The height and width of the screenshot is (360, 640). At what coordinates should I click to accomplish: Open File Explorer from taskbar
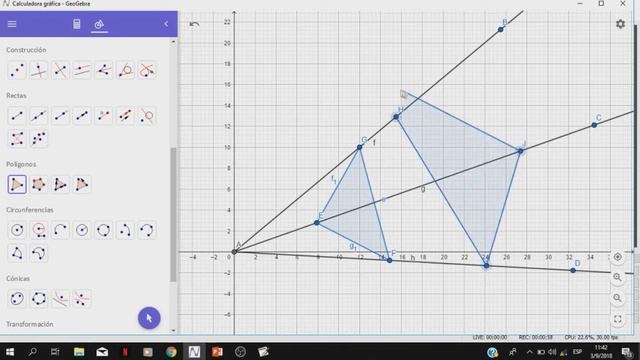pyautogui.click(x=79, y=352)
